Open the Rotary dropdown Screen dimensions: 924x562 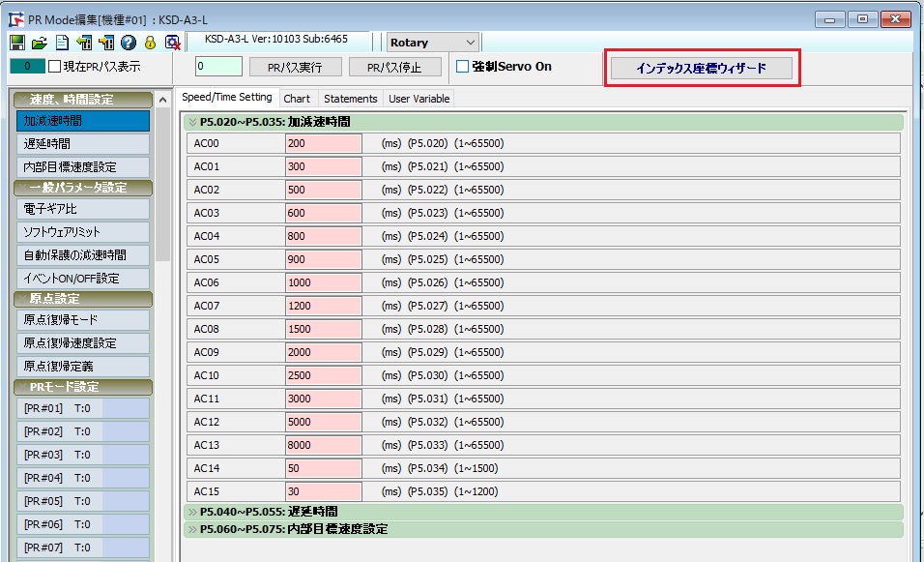coord(470,43)
